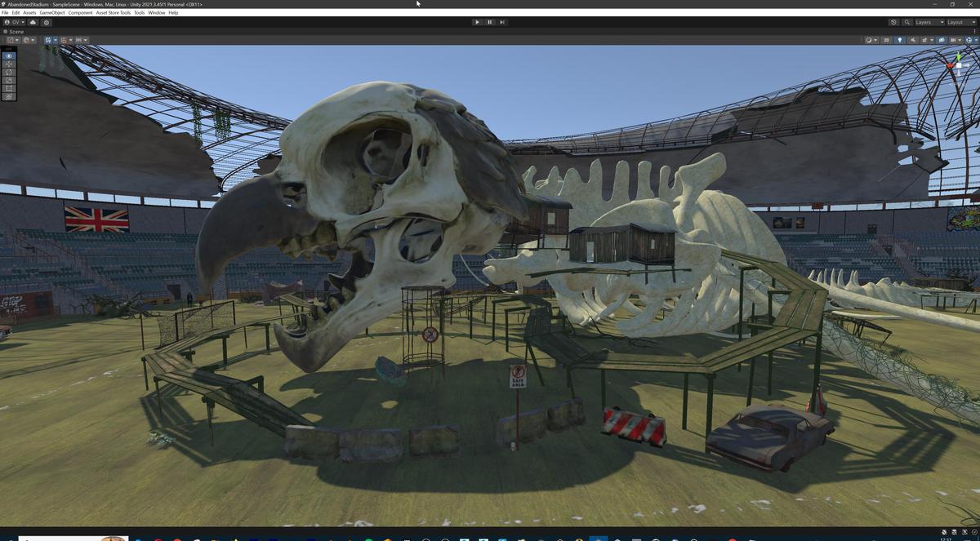The height and width of the screenshot is (541, 980).
Task: Toggle scene view audio
Action: coord(912,40)
